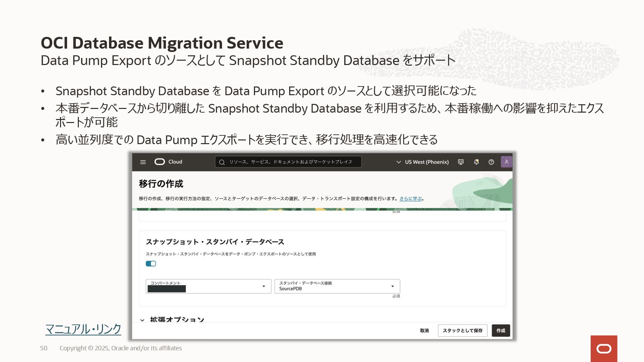Click the スナップショット・スタンバイ・データベース section title
This screenshot has width=644, height=362.
tap(215, 242)
